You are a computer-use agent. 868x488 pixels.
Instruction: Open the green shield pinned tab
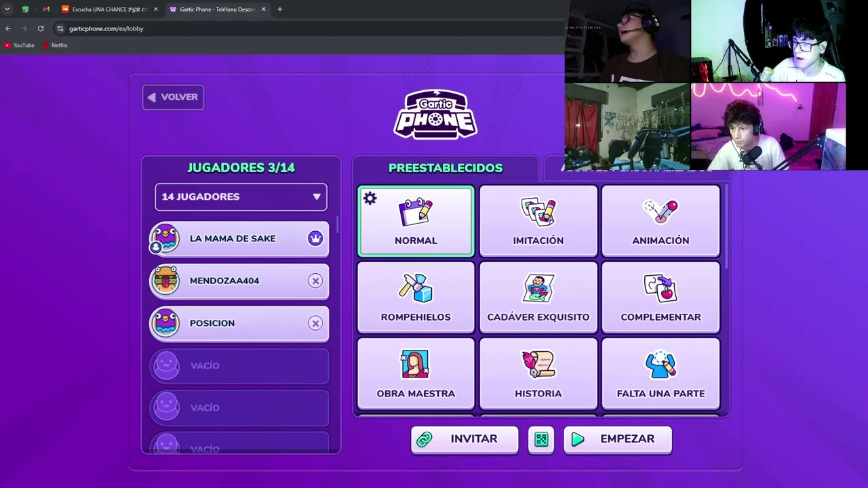point(25,9)
